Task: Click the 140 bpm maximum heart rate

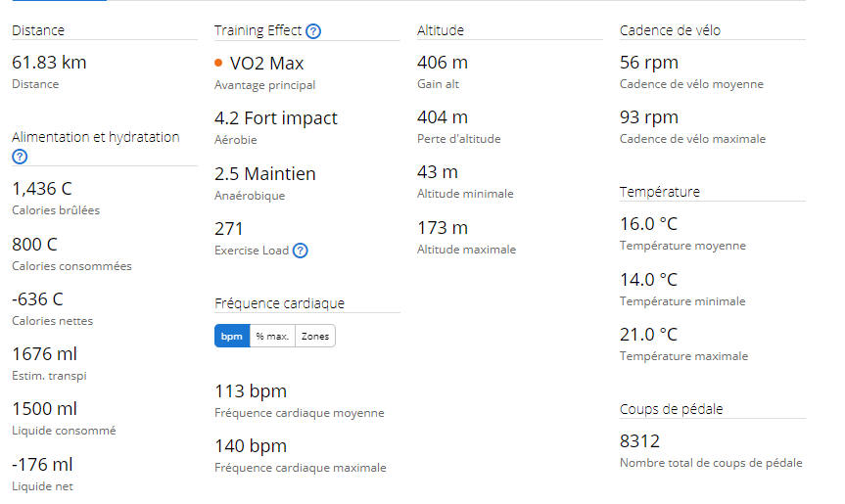Action: click(251, 446)
